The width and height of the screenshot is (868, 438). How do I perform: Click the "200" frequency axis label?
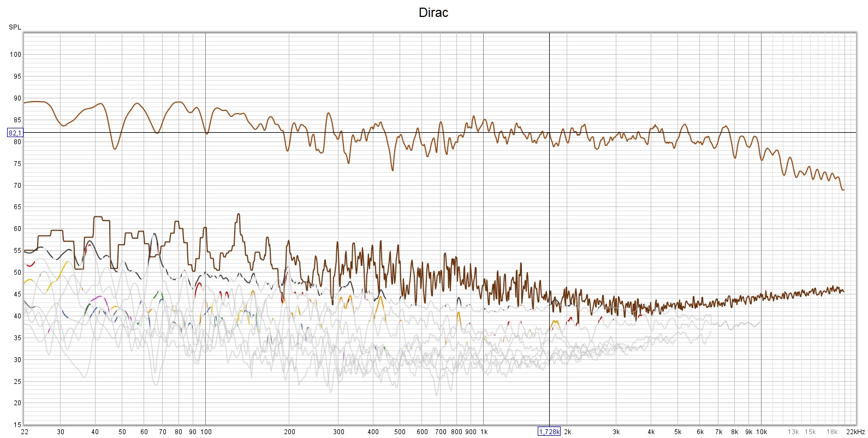(290, 432)
